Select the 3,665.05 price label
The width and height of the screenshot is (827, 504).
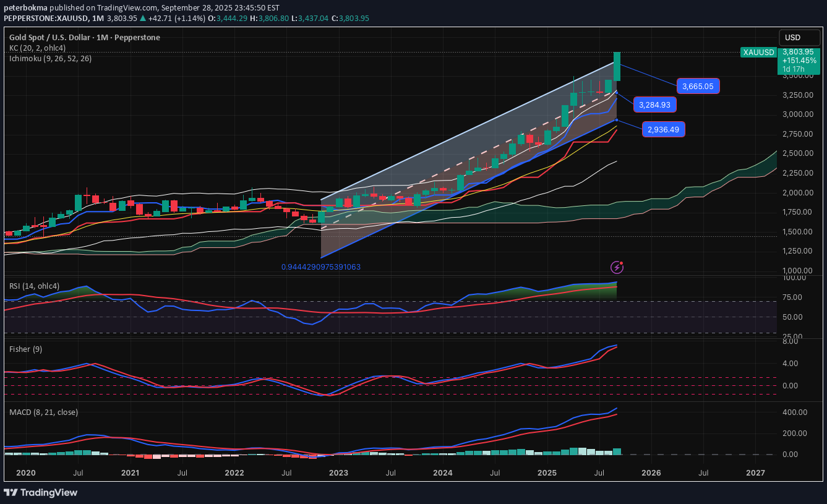click(x=699, y=87)
